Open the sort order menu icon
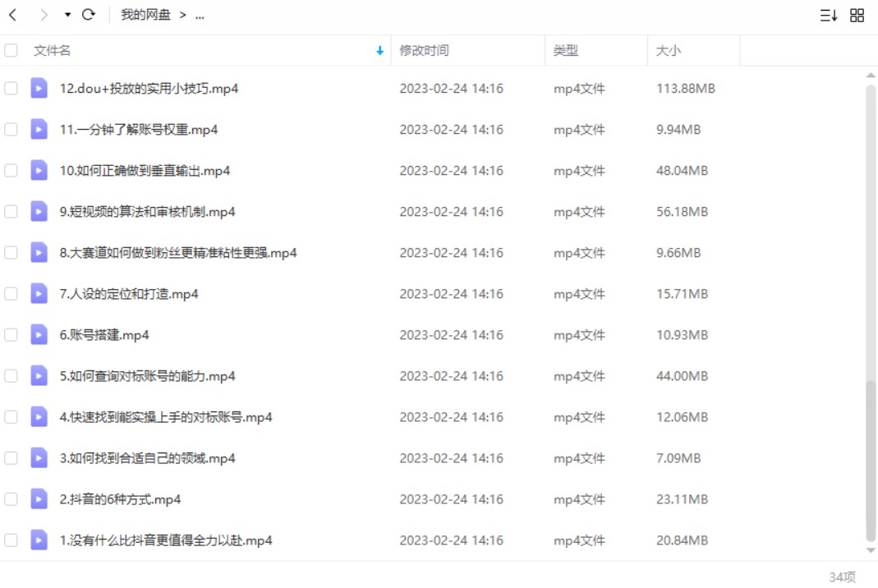Viewport: 878px width, 588px height. (828, 15)
